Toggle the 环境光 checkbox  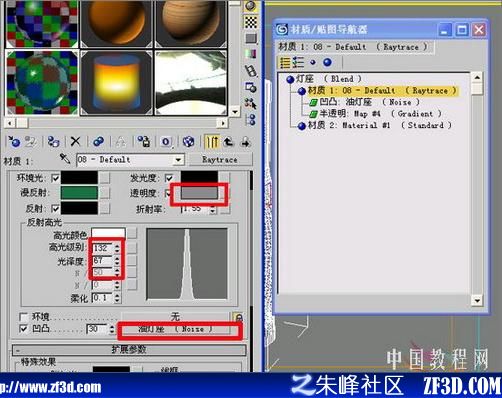[55, 178]
